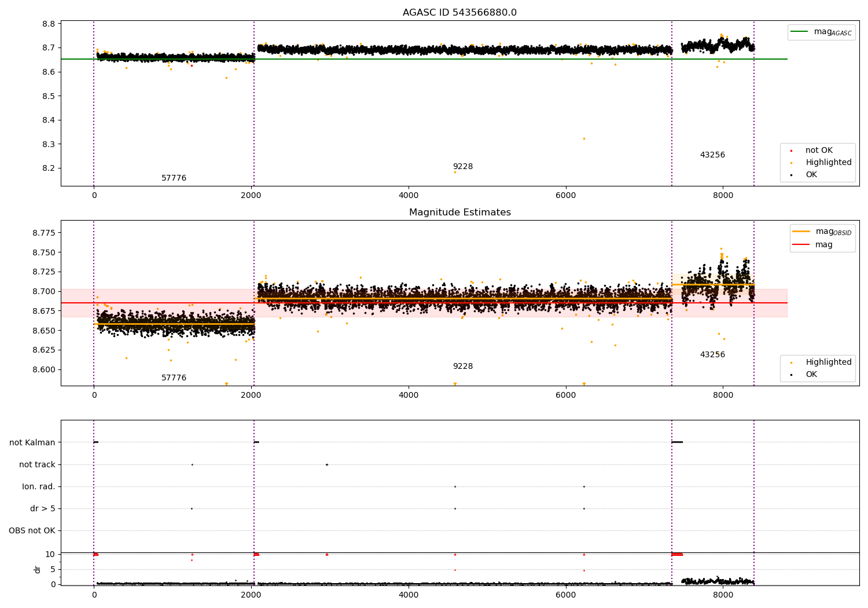868x608 pixels.
Task: Click obsid label 43256 in top plot
Action: point(712,155)
